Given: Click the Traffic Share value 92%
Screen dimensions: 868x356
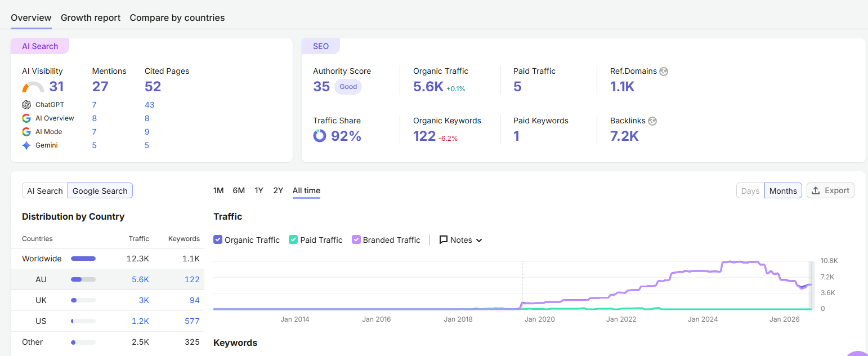Looking at the screenshot, I should coord(346,136).
